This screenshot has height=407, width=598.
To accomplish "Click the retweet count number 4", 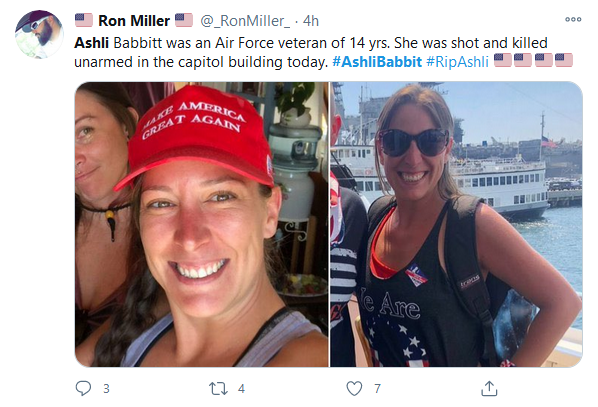I will coord(241,389).
